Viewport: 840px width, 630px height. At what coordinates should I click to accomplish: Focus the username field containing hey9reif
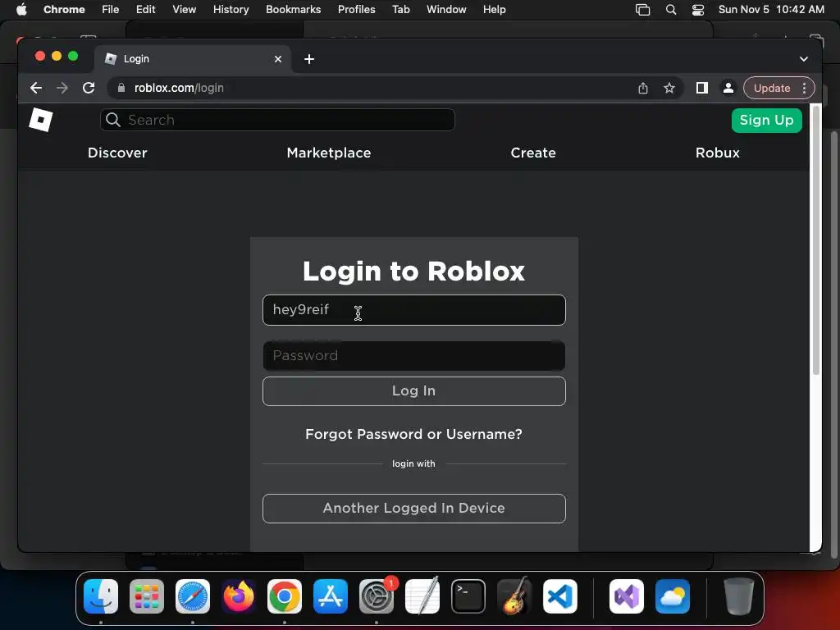pos(414,309)
